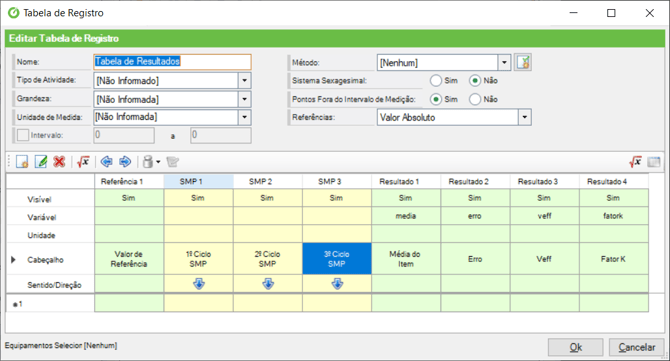Click the interval start value field
Viewport: 670px width, 361px height.
tap(124, 135)
